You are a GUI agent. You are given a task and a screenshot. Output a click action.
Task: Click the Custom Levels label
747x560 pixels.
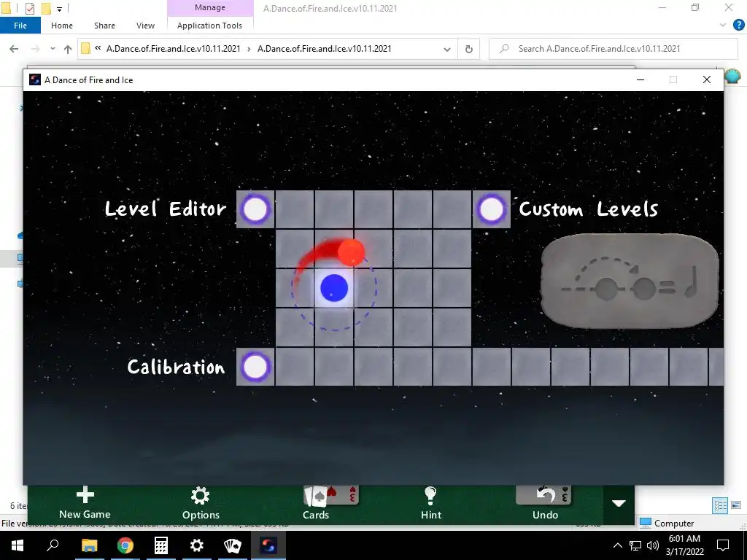click(x=589, y=209)
